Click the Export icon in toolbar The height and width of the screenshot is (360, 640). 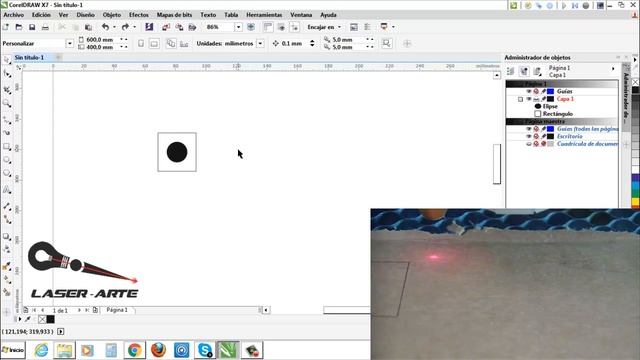pos(179,27)
